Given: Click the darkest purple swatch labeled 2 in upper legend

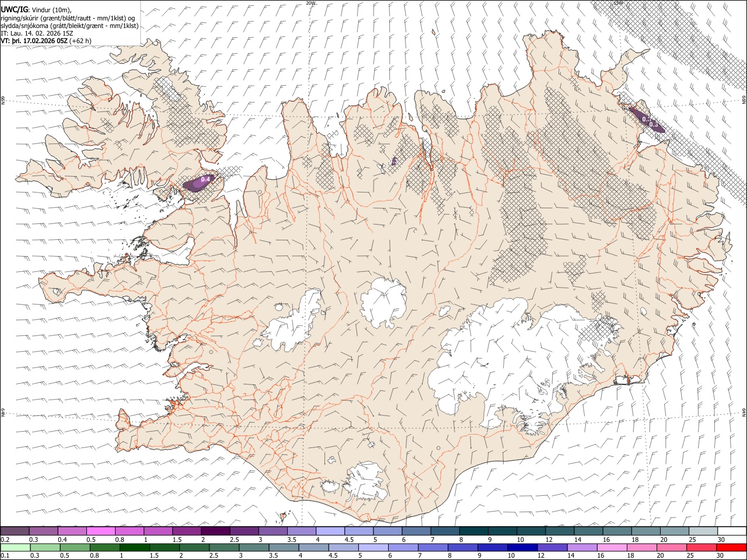Looking at the screenshot, I should click(215, 531).
